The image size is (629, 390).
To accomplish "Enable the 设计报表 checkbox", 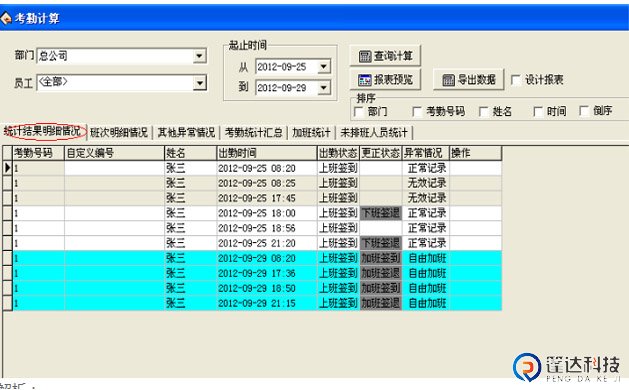I will coord(516,79).
